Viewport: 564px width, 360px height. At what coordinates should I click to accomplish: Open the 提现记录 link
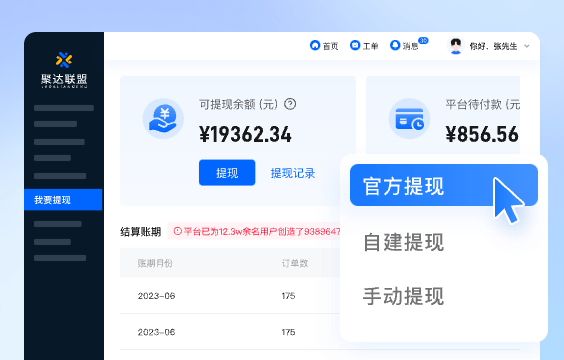pos(293,173)
